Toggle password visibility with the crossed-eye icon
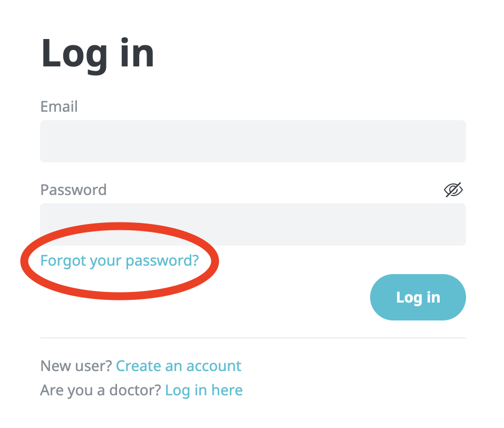The height and width of the screenshot is (428, 504). (453, 190)
